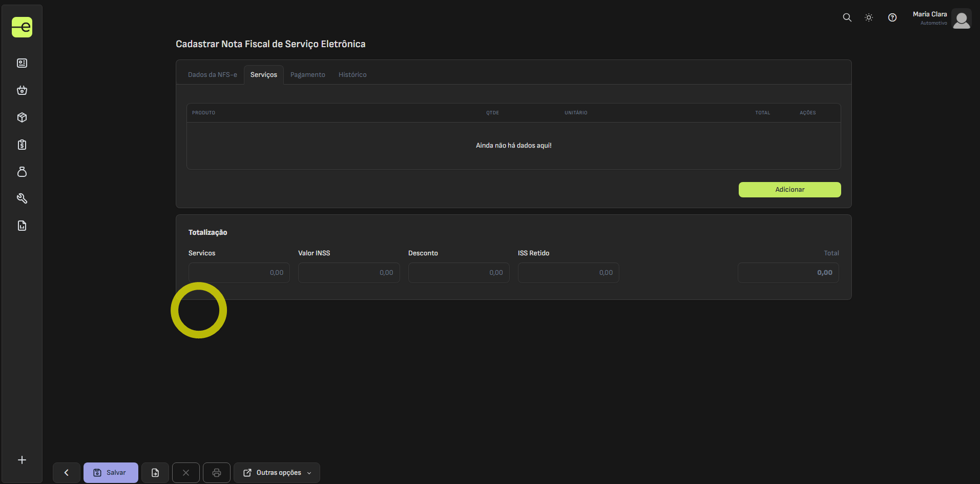Click the printer icon button
This screenshot has width=980, height=484.
click(217, 473)
